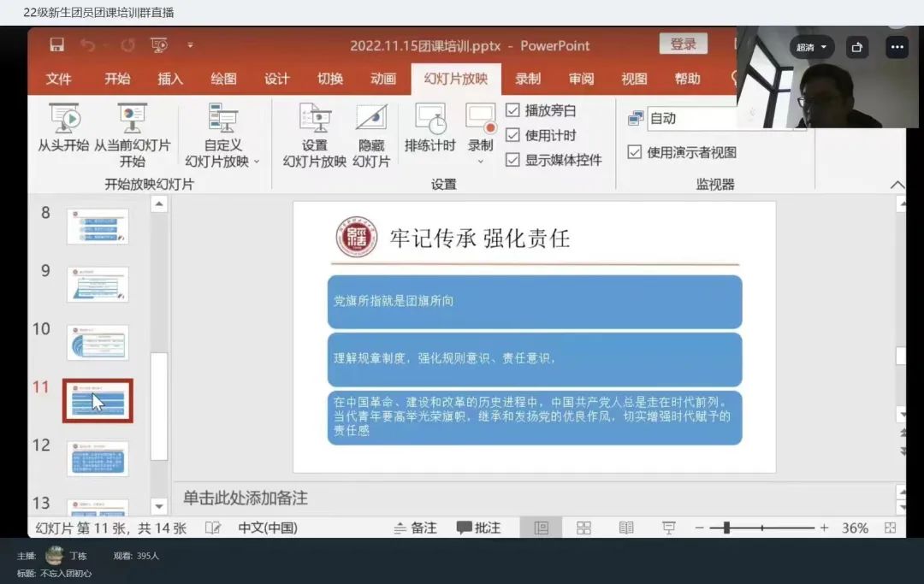Switch to Slide Sorter view in status bar
924x584 pixels.
(x=583, y=528)
